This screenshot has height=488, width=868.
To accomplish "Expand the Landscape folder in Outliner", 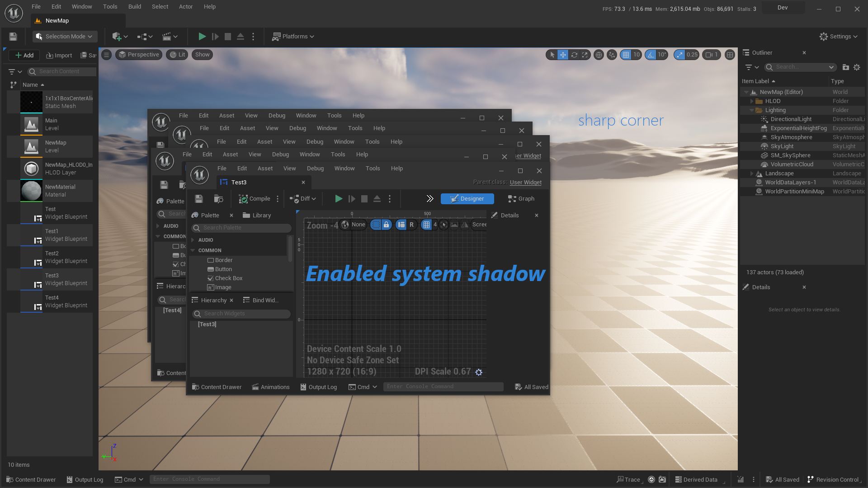I will (752, 174).
